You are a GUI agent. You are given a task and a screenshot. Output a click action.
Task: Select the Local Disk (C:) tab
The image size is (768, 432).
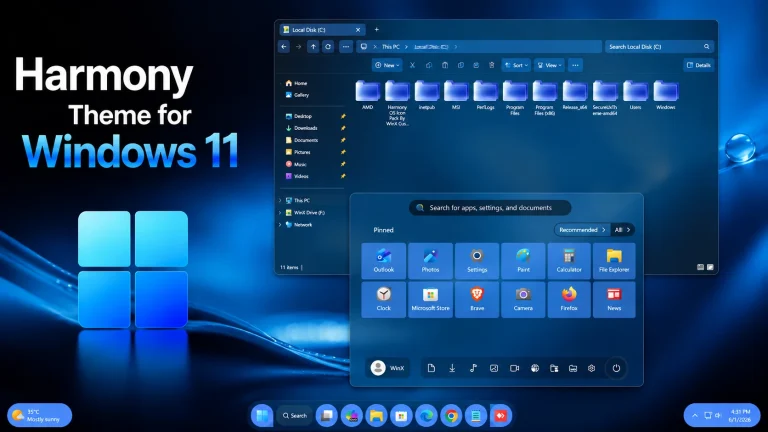pyautogui.click(x=322, y=30)
